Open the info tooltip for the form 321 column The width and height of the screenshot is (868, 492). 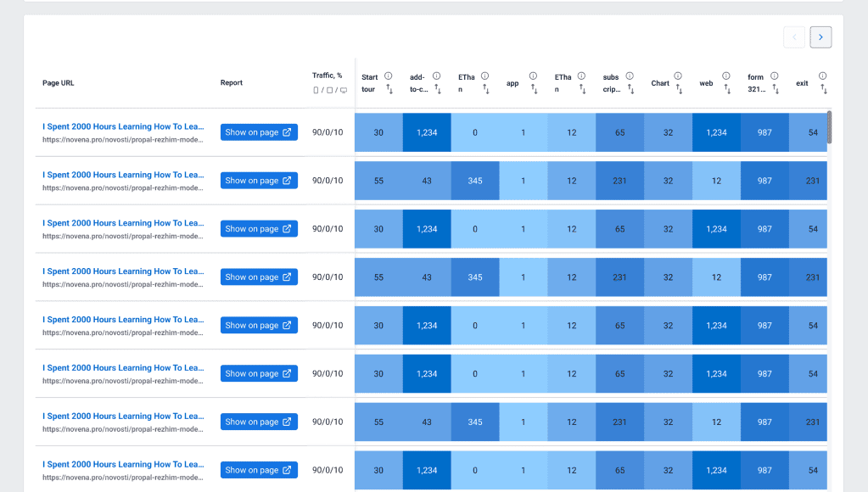point(774,75)
